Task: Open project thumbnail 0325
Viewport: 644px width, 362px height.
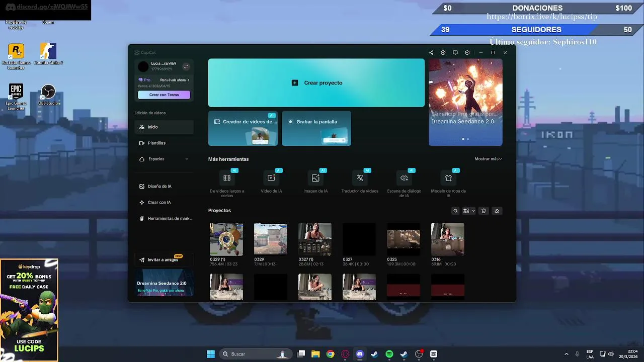Action: click(404, 239)
